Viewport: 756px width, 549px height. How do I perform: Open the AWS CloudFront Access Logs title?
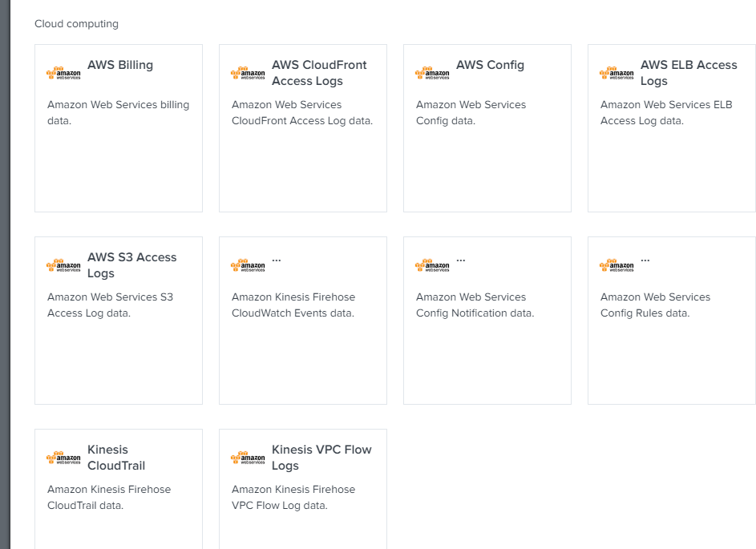pos(319,73)
